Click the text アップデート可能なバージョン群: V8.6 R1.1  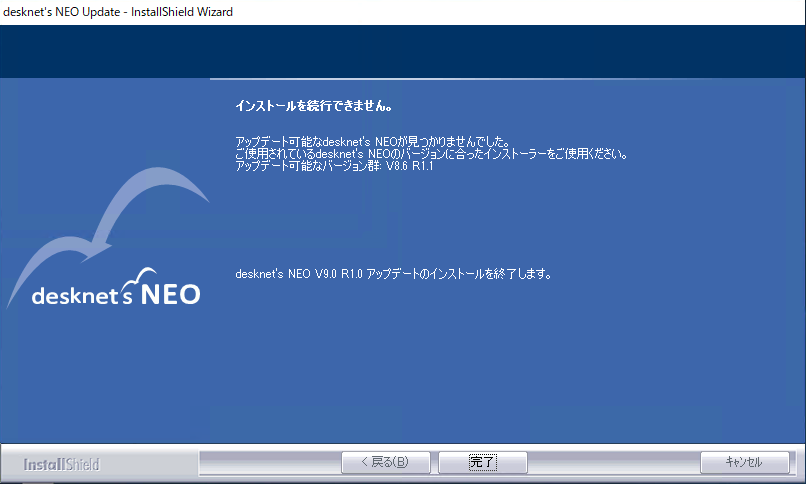(334, 166)
